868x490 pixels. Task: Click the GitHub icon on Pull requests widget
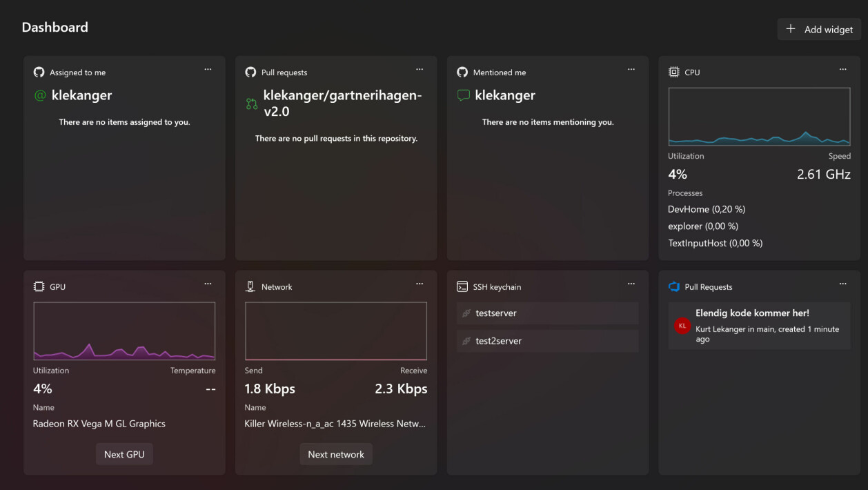click(x=250, y=72)
